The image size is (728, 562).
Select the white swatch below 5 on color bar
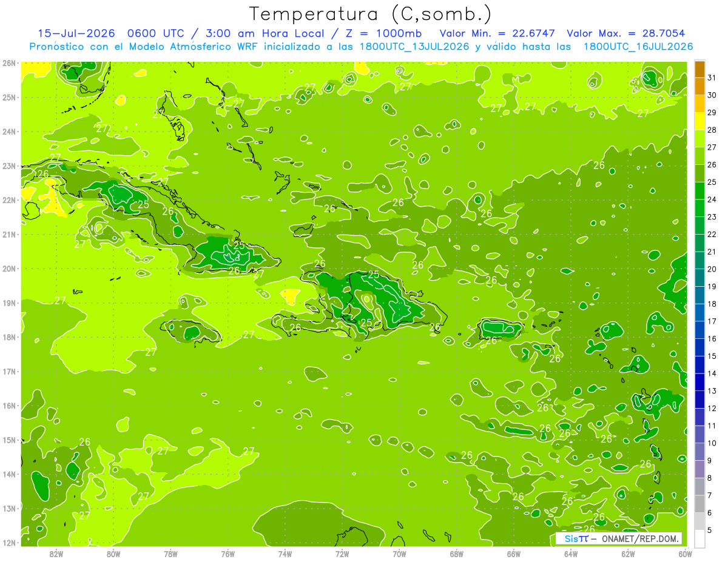tap(699, 538)
